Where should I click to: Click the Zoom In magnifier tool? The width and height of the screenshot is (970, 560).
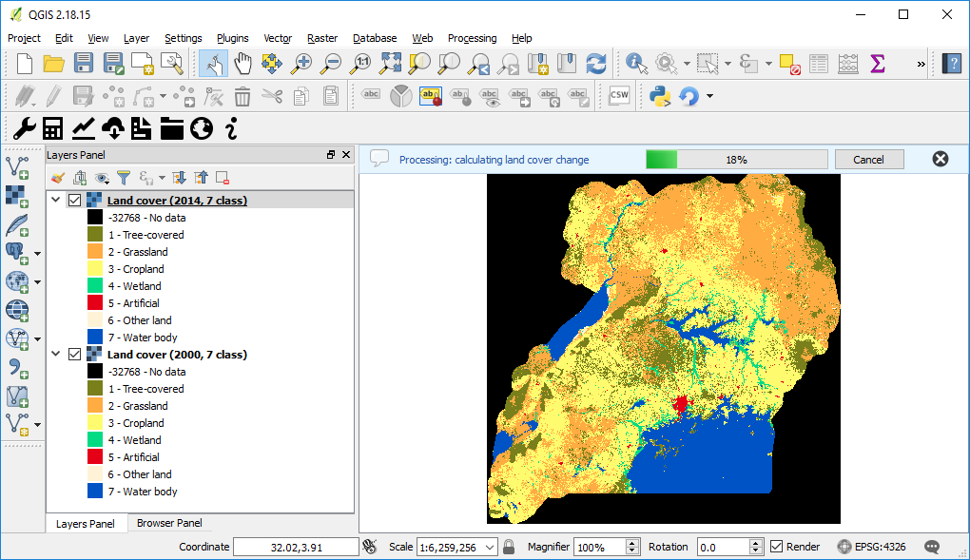tap(302, 64)
